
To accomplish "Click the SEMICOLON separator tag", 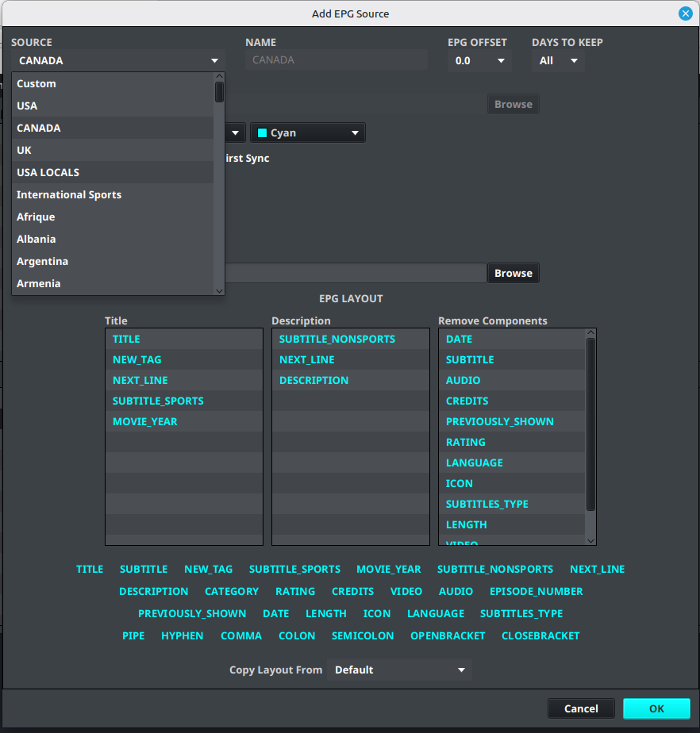I will 363,635.
